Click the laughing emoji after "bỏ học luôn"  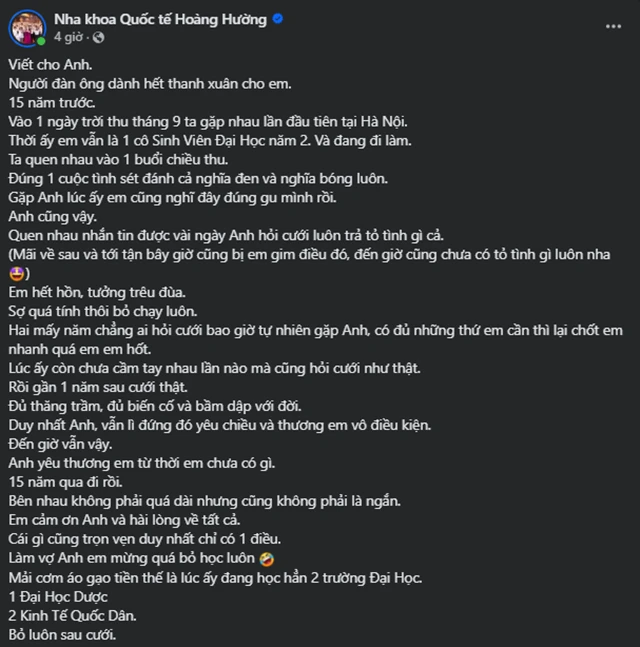coord(266,558)
